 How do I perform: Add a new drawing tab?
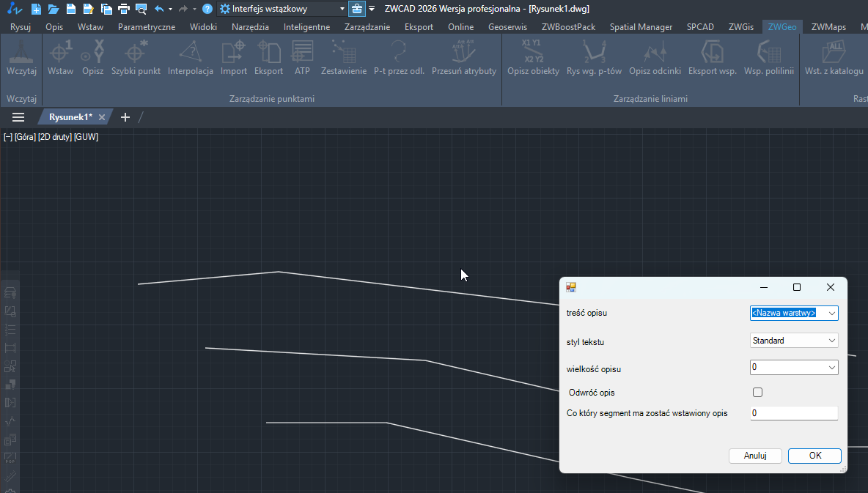click(125, 117)
